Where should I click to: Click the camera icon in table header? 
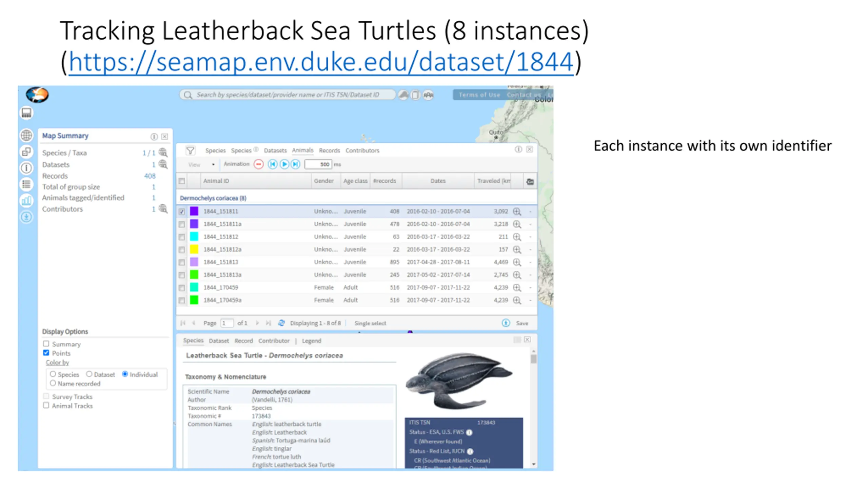tap(530, 181)
